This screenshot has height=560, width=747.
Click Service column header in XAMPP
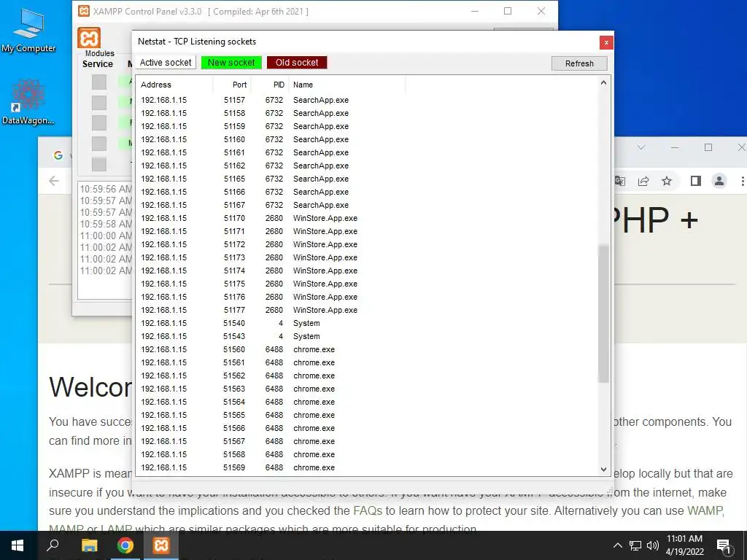coord(98,64)
